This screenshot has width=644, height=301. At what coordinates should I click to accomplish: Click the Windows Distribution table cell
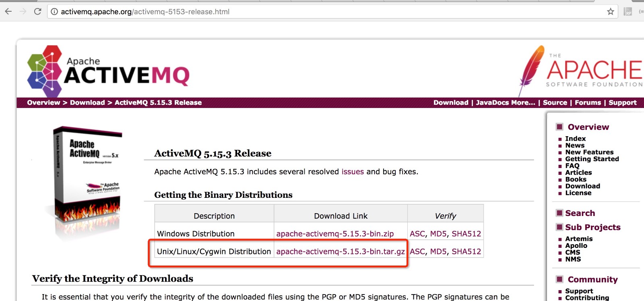click(214, 231)
